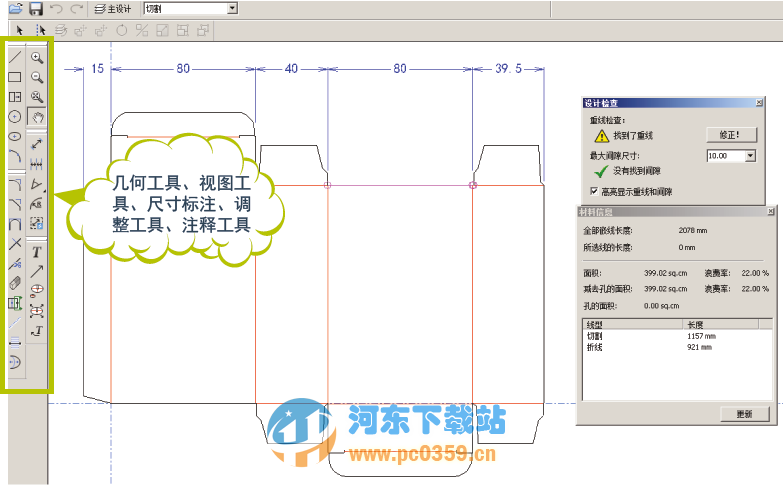This screenshot has height=485, width=783.
Task: Select the stretch tool with green arrows
Action: [15, 303]
